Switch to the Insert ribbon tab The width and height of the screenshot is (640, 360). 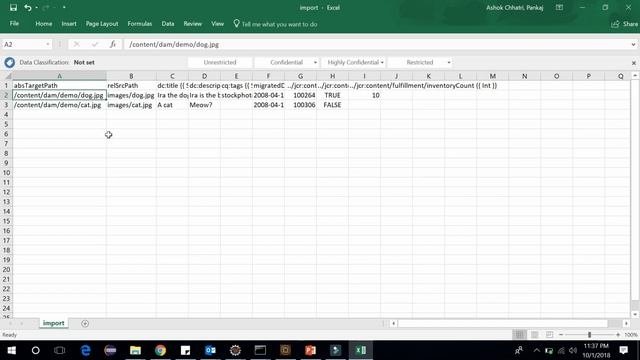[69, 24]
